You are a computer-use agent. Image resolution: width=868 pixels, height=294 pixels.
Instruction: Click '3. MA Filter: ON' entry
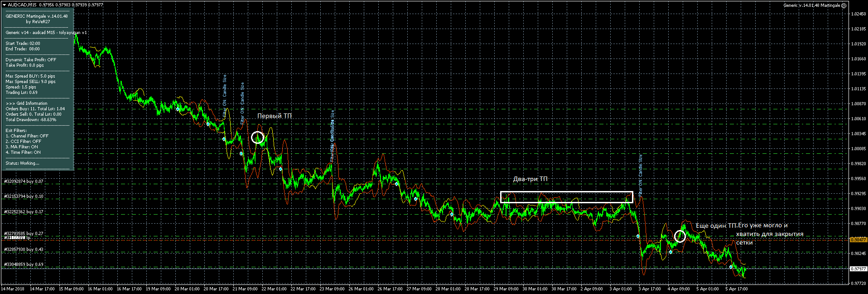coord(22,147)
